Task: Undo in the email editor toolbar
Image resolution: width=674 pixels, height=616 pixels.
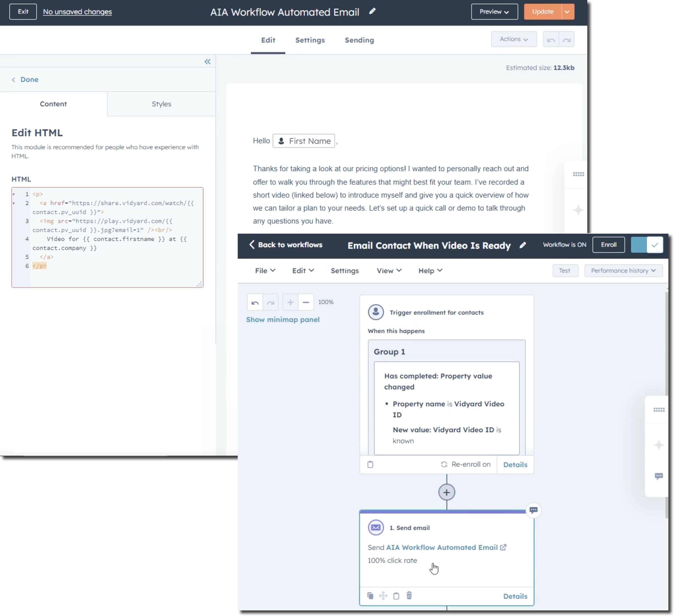Action: point(551,40)
